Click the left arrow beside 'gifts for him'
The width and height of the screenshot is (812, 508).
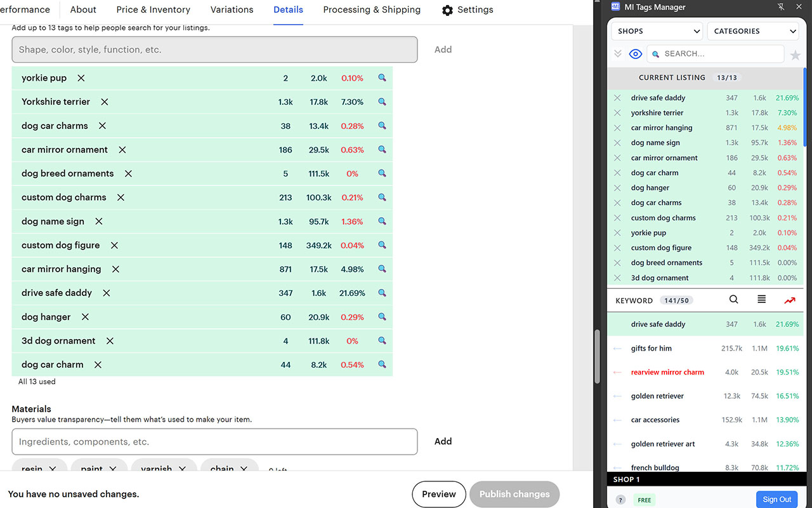coord(617,349)
